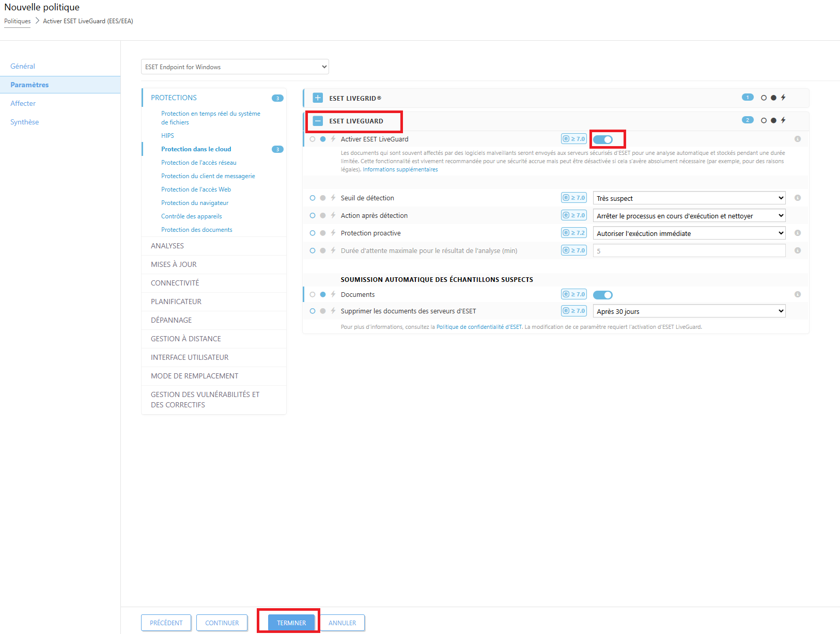Click the lightning icon on Supprimer les documents row

[333, 311]
